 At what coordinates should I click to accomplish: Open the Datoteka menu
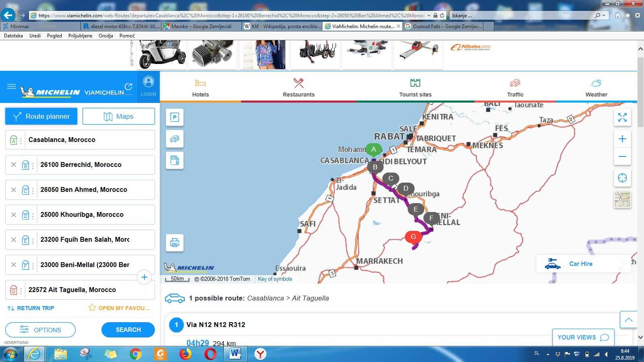coord(13,36)
